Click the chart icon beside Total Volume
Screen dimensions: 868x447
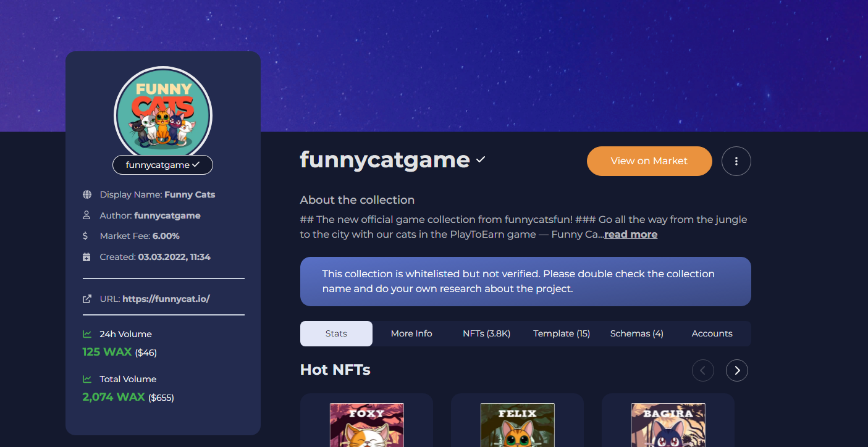[87, 379]
